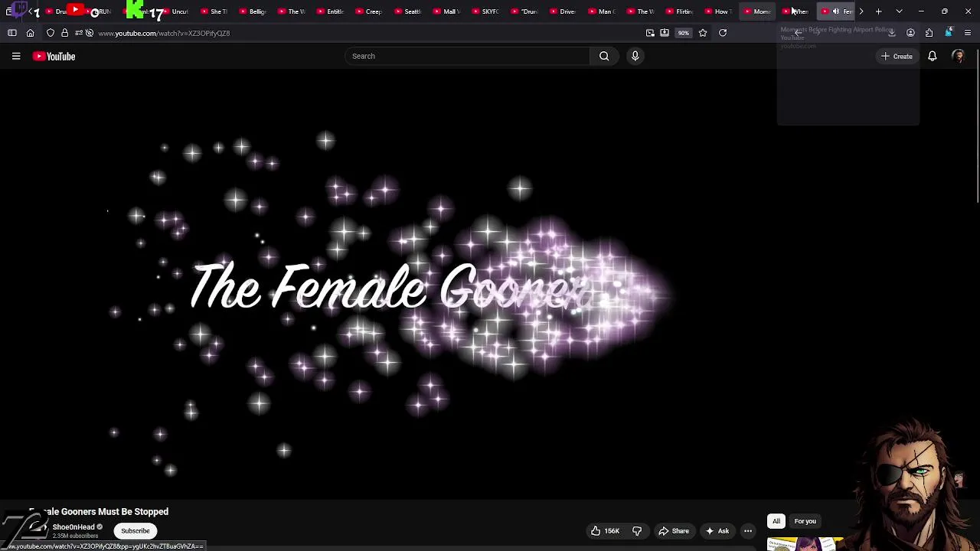Screen dimensions: 980x551
Task: Click the Share button
Action: 674,531
